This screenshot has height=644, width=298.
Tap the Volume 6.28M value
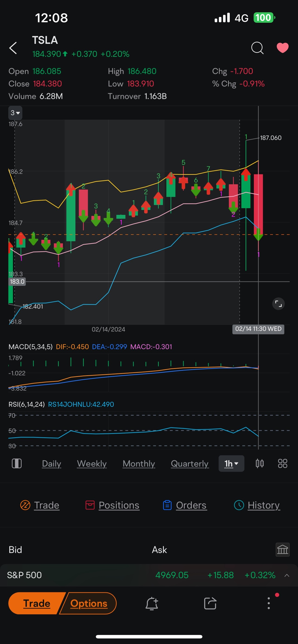click(51, 96)
